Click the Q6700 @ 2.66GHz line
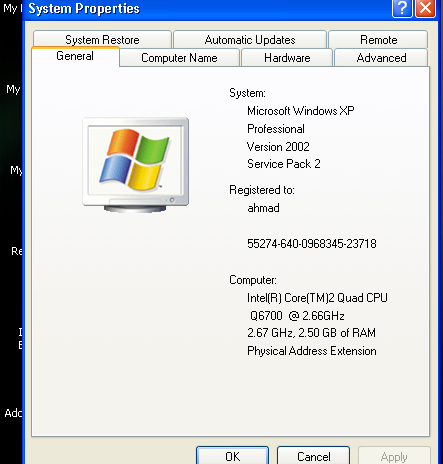Image resolution: width=443 pixels, height=464 pixels. [297, 315]
